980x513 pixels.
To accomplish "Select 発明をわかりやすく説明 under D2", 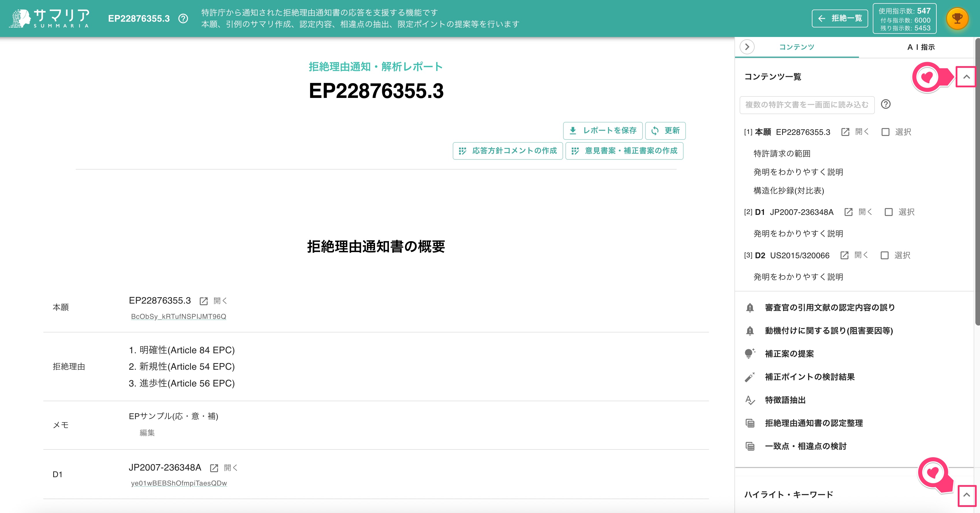I will pyautogui.click(x=798, y=277).
